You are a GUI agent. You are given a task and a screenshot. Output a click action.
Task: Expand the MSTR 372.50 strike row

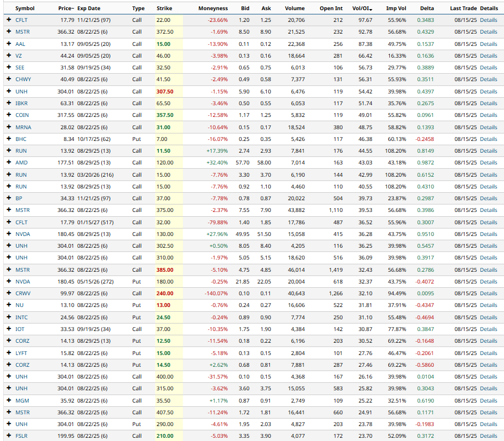click(x=9, y=31)
